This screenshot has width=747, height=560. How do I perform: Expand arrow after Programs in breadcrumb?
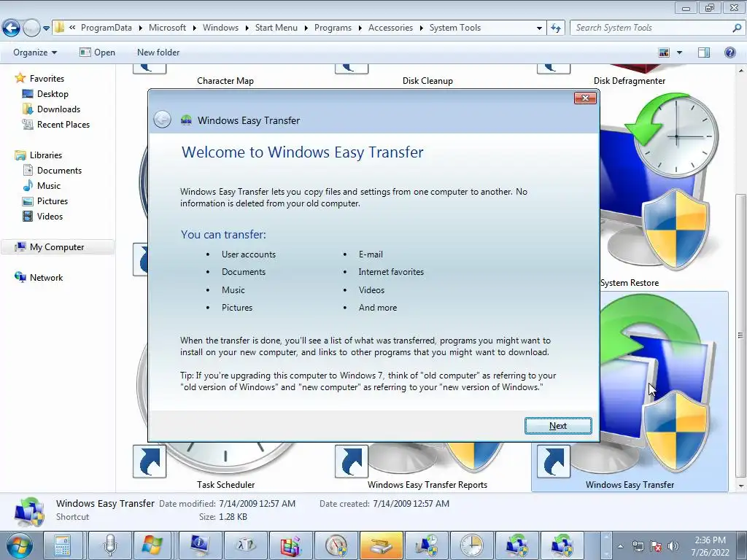point(360,28)
